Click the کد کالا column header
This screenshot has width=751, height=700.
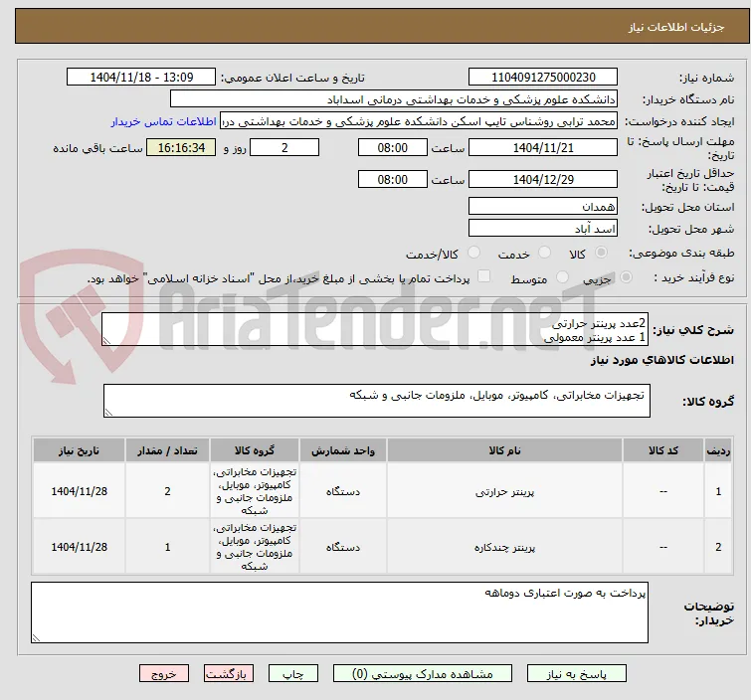pyautogui.click(x=663, y=450)
